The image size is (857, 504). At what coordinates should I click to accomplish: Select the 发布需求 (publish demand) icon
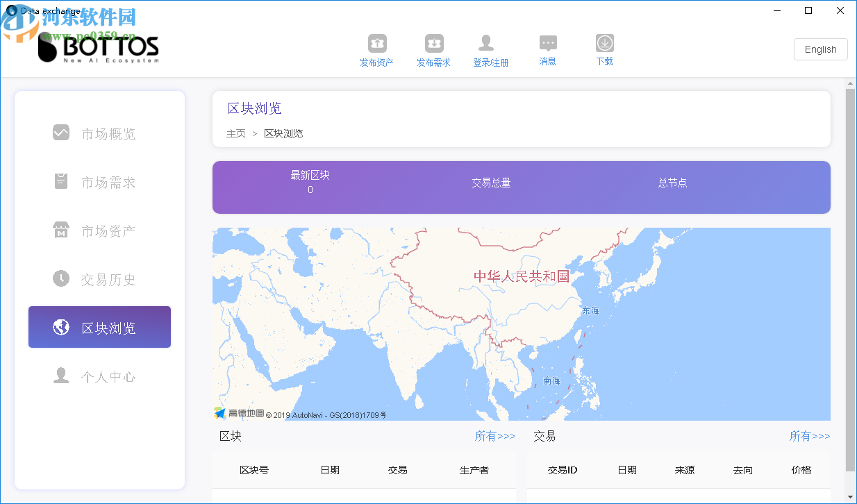click(433, 43)
